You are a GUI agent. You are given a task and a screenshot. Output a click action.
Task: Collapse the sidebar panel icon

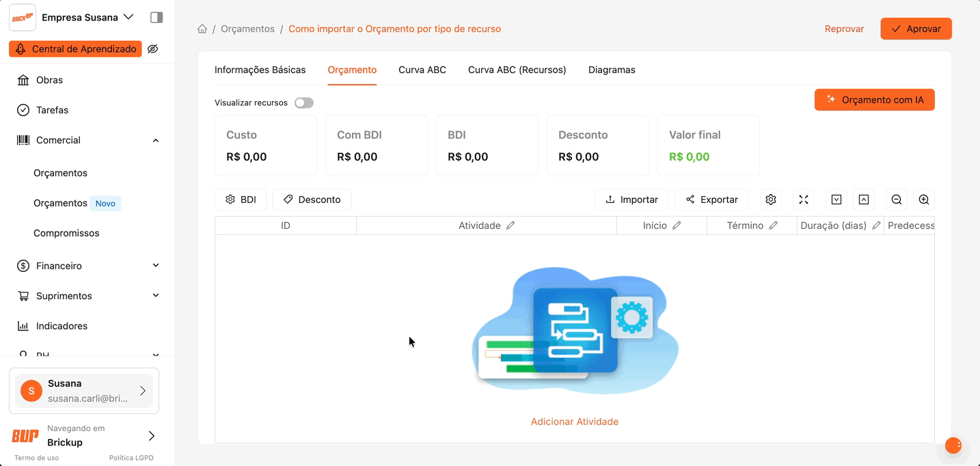(x=156, y=17)
